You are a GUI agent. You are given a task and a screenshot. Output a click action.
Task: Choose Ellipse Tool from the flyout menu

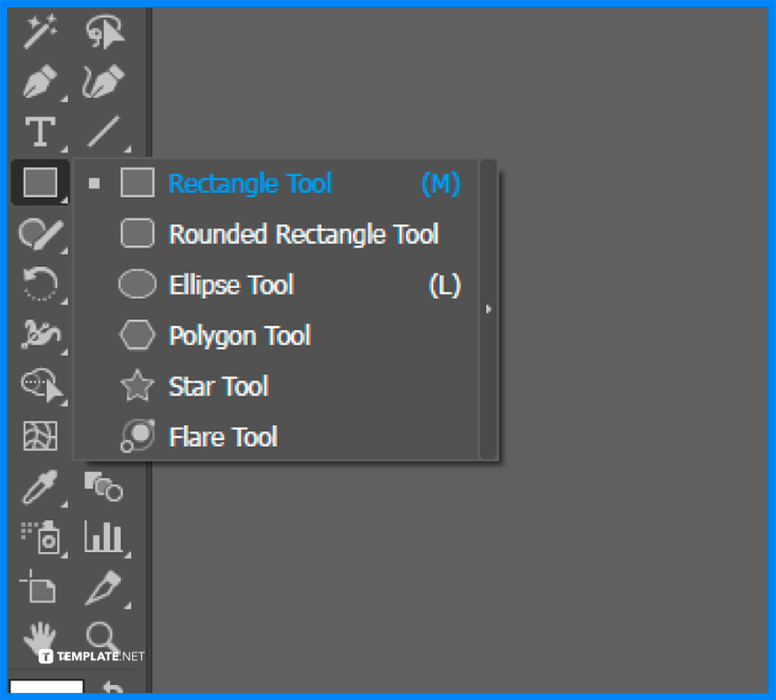click(x=231, y=285)
